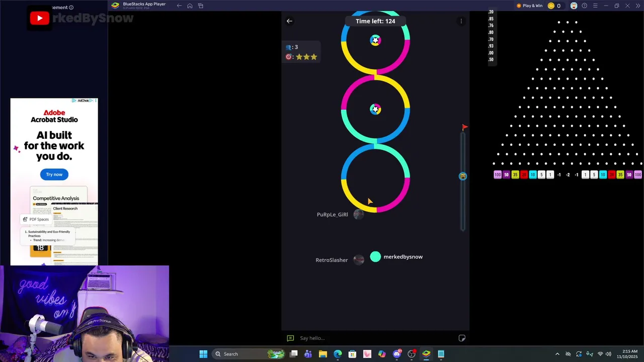The height and width of the screenshot is (362, 644).
Task: Click the progress track player marker
Action: coord(463,176)
